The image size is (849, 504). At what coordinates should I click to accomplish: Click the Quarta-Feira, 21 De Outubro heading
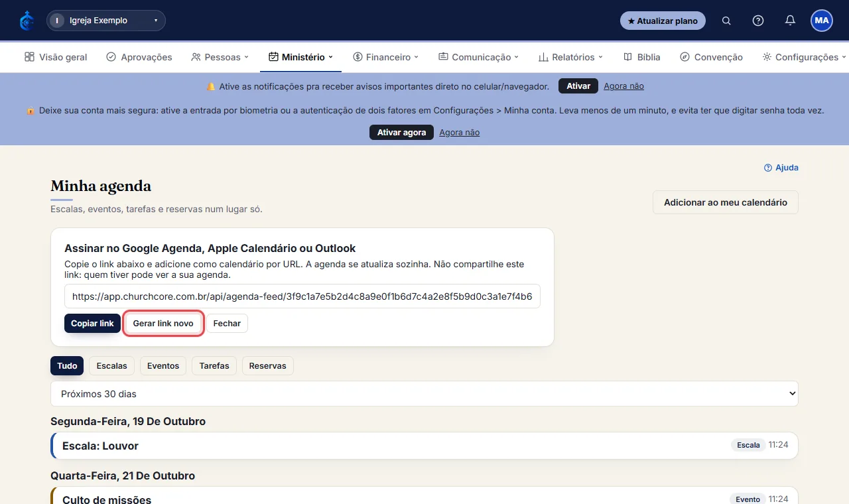pyautogui.click(x=123, y=476)
